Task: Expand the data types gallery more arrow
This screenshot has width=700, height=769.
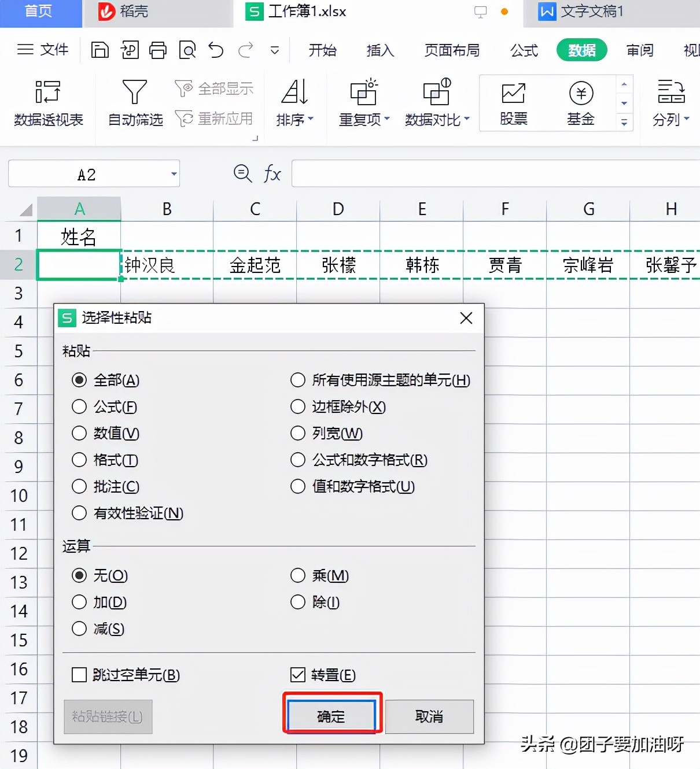Action: [624, 122]
